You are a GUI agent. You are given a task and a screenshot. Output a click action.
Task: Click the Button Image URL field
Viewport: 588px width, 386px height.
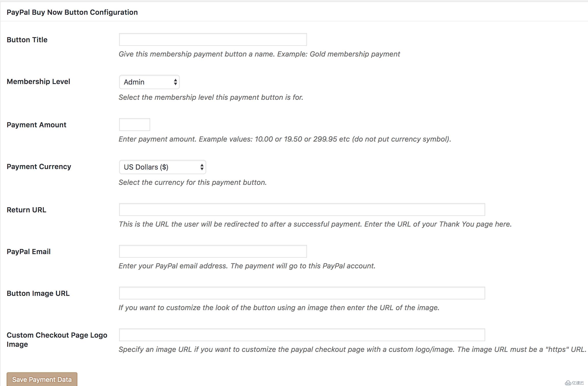pyautogui.click(x=302, y=293)
